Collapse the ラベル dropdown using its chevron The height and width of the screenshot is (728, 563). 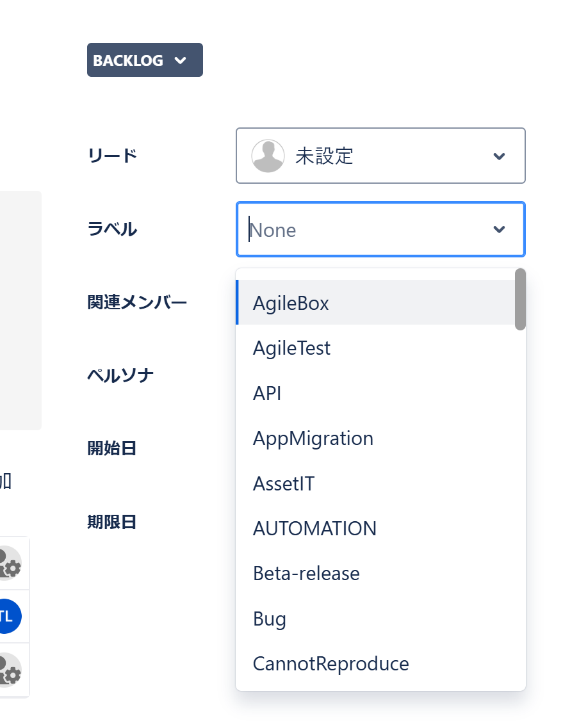[x=499, y=230]
